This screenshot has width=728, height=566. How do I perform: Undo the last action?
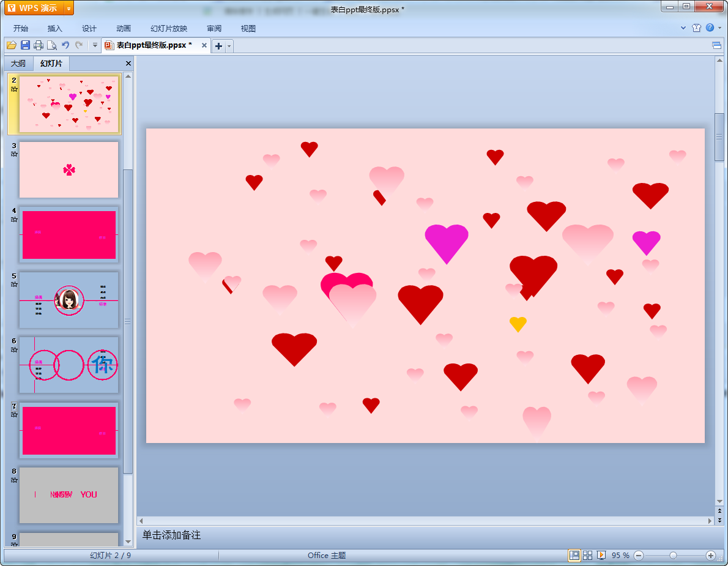pos(65,45)
